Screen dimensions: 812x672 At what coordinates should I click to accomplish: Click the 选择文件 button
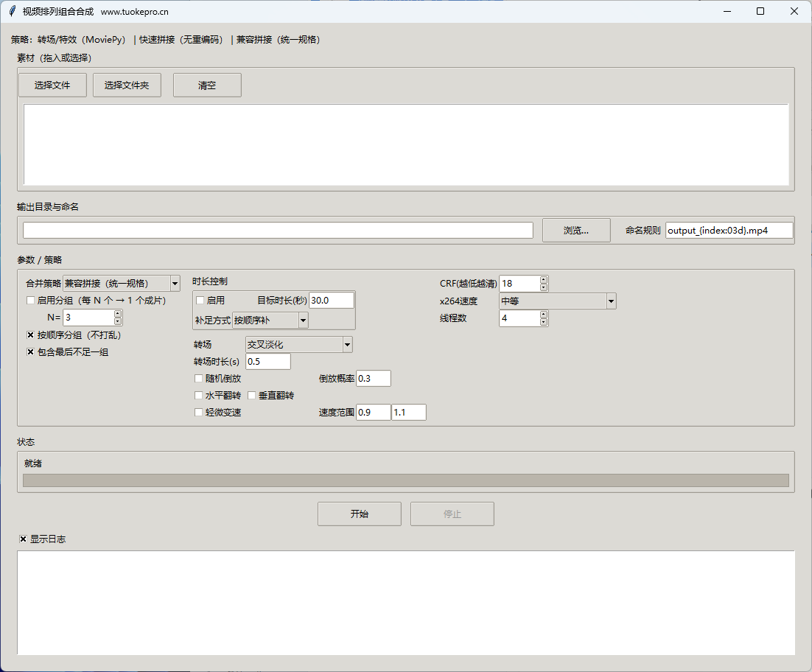pos(52,85)
